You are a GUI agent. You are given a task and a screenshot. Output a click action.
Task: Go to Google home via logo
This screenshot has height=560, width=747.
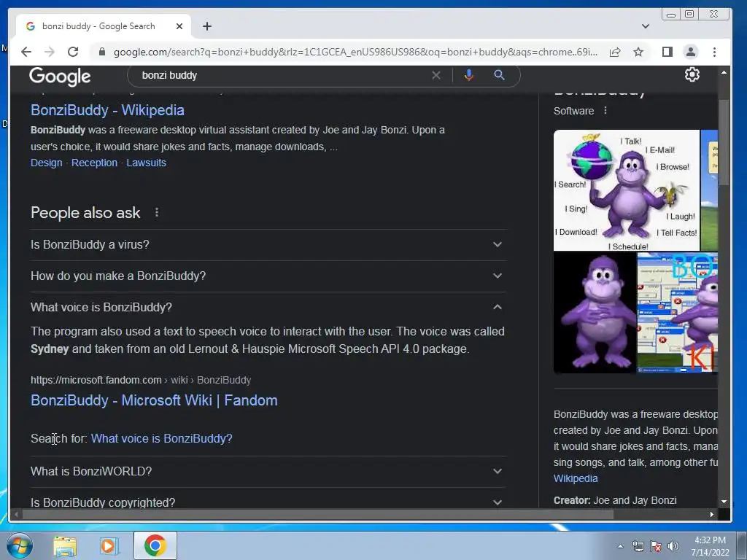pyautogui.click(x=60, y=76)
